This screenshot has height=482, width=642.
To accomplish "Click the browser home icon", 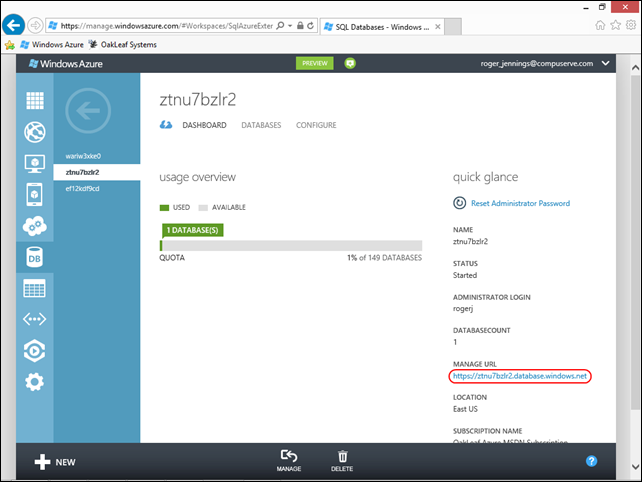I will tap(600, 25).
